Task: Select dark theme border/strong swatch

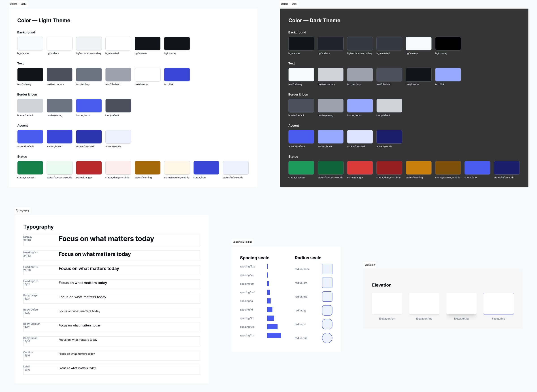Action: [330, 106]
